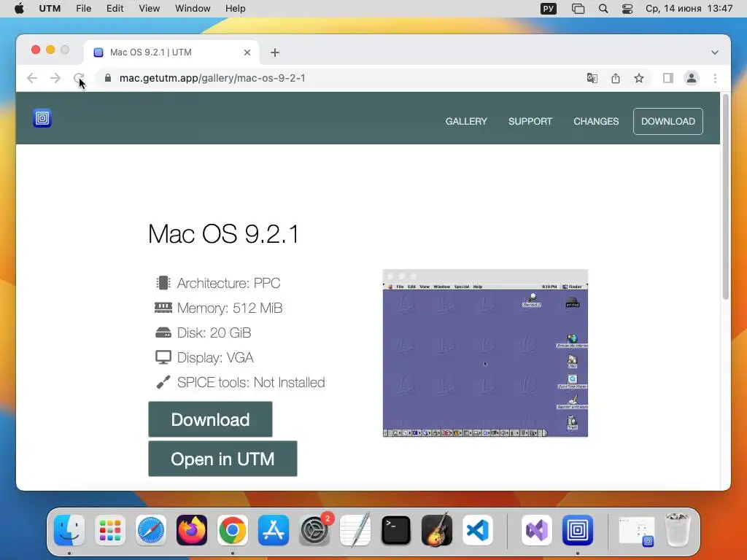Open Visual Studio purple icon in dock
The height and width of the screenshot is (560, 747).
click(537, 530)
